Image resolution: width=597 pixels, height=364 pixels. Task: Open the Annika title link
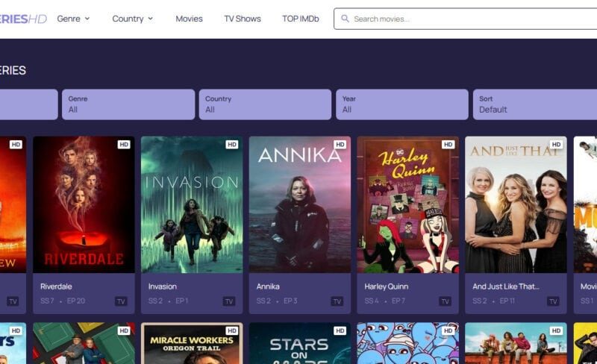click(268, 286)
